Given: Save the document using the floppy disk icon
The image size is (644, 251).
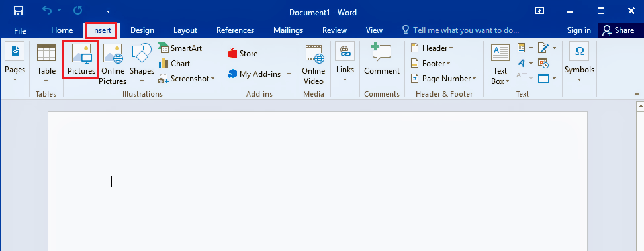Looking at the screenshot, I should click(19, 11).
